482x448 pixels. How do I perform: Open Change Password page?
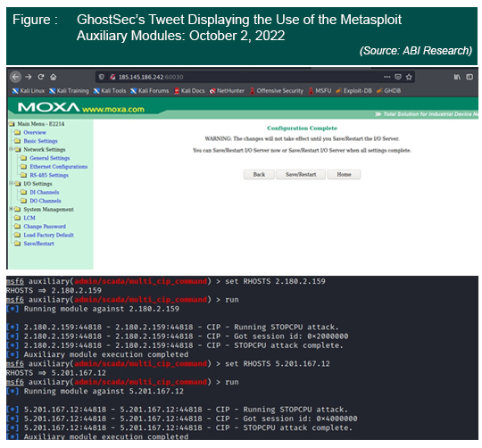(x=45, y=227)
